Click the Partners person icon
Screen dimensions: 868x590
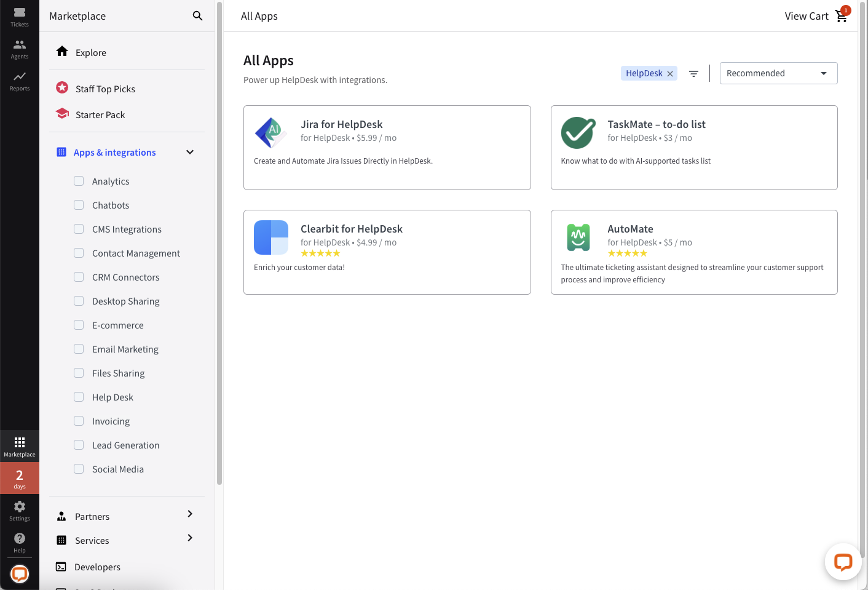[61, 516]
